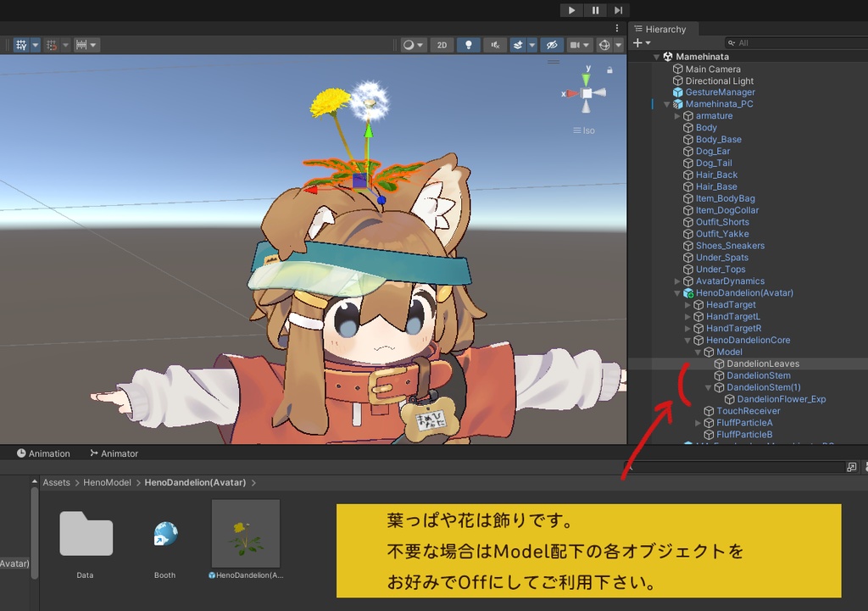Click the Play button

pyautogui.click(x=571, y=10)
